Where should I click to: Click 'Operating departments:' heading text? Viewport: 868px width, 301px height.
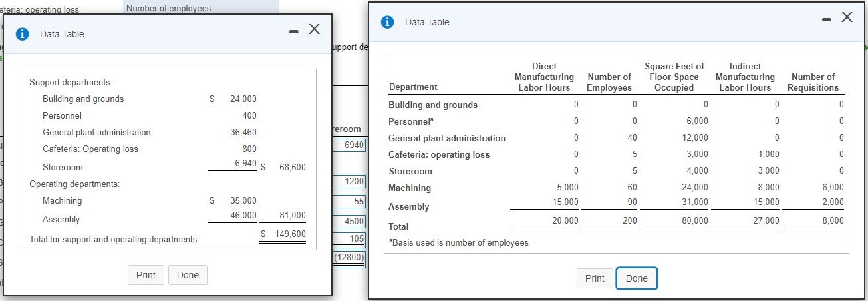coord(74,184)
